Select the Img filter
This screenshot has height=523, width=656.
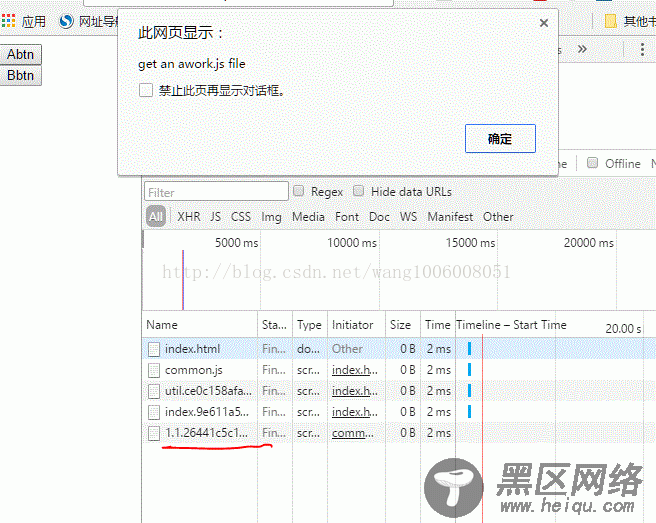[271, 217]
